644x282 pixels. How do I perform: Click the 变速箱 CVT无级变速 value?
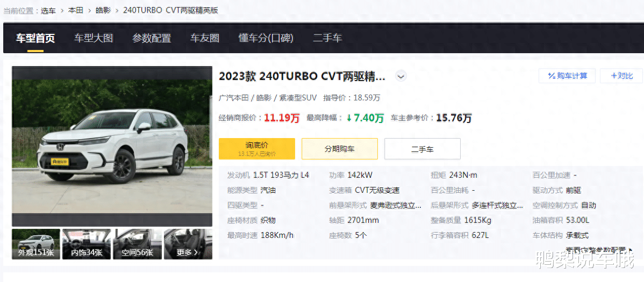[x=377, y=191]
